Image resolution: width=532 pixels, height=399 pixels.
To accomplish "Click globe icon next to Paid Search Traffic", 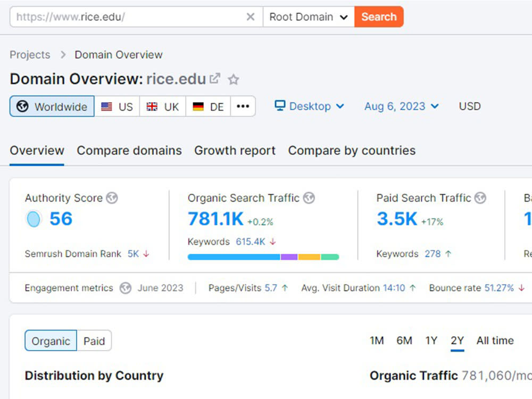I will [480, 198].
